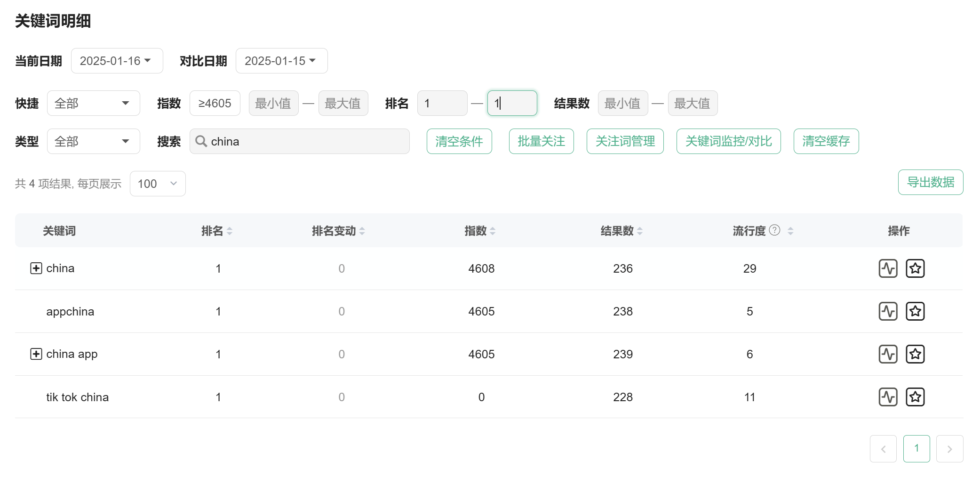This screenshot has width=980, height=477.
Task: Click the magnifier icon in the search box
Action: 201,141
